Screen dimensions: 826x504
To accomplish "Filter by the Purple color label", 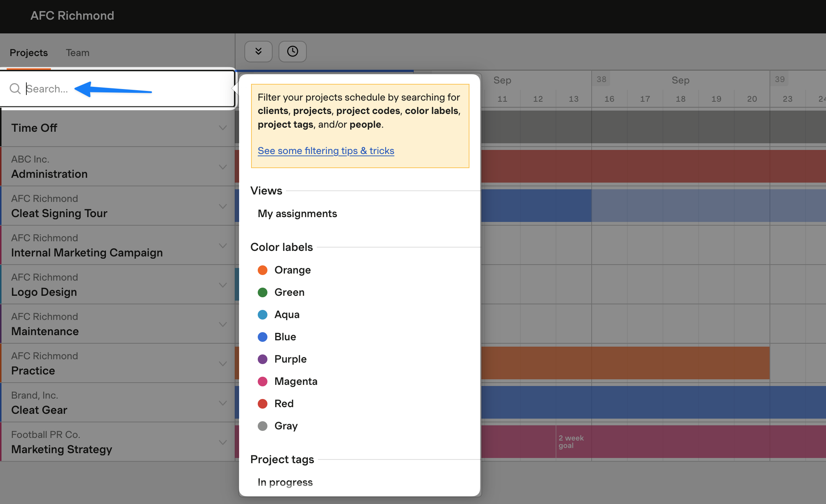I will coord(282,359).
